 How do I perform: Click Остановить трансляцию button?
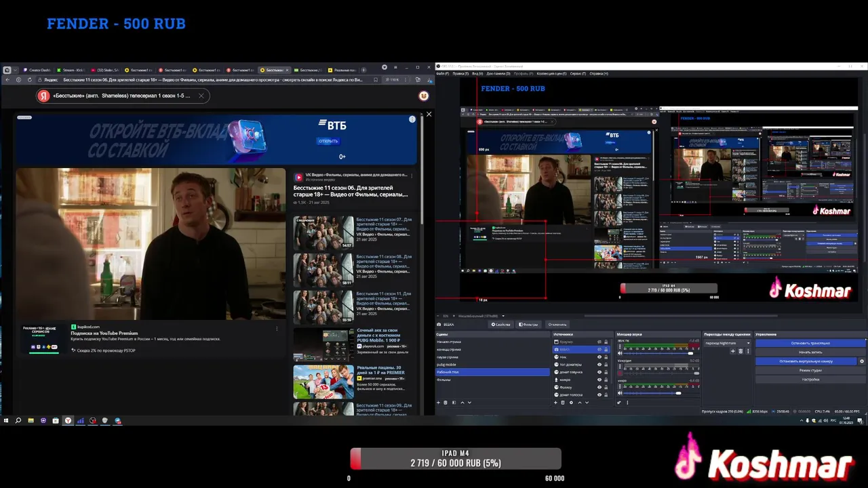point(810,343)
